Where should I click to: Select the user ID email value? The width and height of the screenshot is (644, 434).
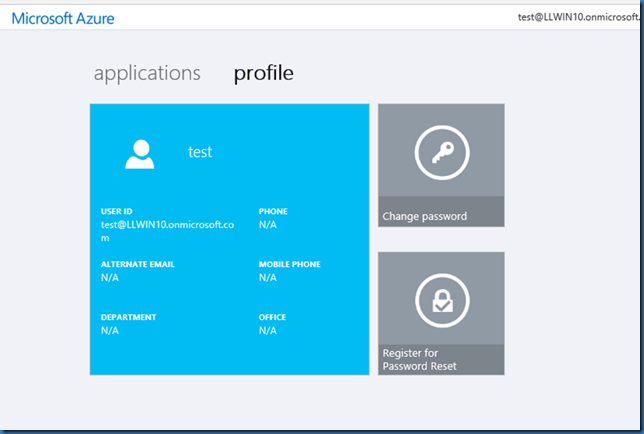pyautogui.click(x=168, y=231)
